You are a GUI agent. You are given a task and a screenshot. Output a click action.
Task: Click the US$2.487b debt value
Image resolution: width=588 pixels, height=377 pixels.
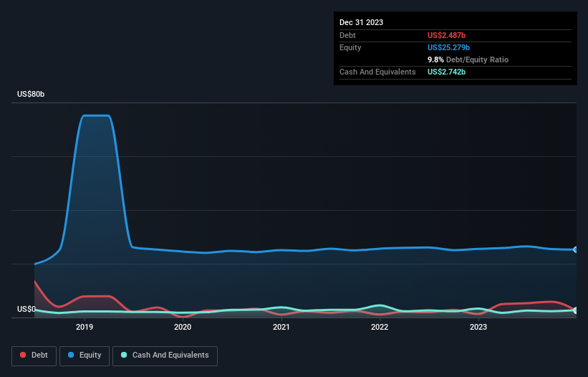pos(446,35)
